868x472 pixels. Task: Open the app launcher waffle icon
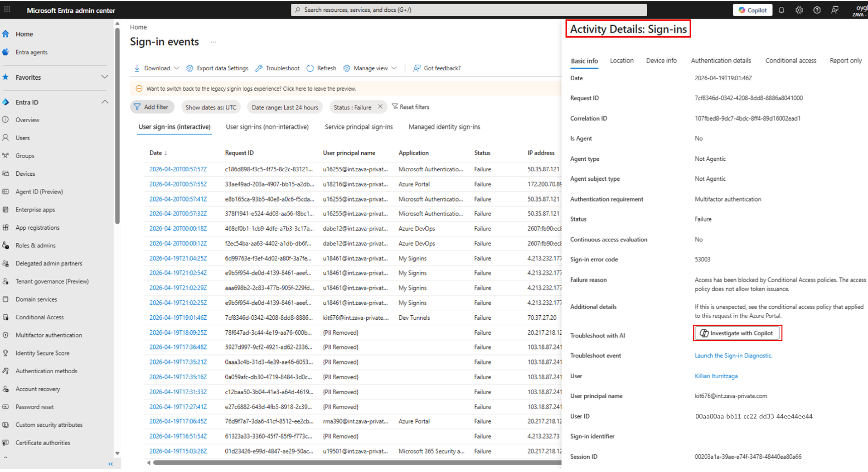coord(7,10)
